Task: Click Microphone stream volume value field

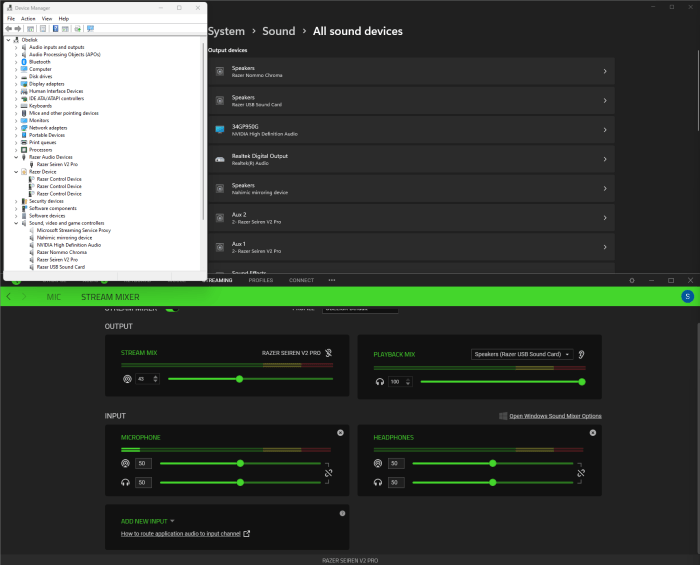Action: [x=143, y=463]
